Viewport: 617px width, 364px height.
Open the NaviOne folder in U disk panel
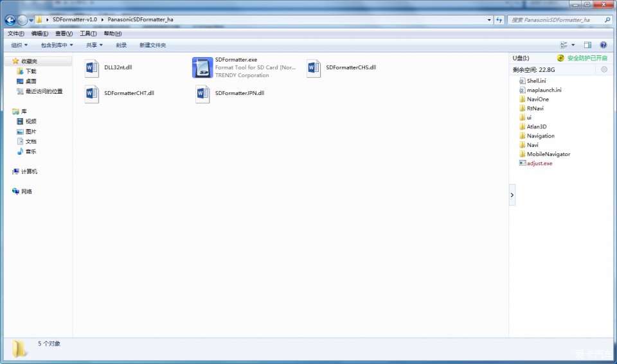pyautogui.click(x=537, y=100)
